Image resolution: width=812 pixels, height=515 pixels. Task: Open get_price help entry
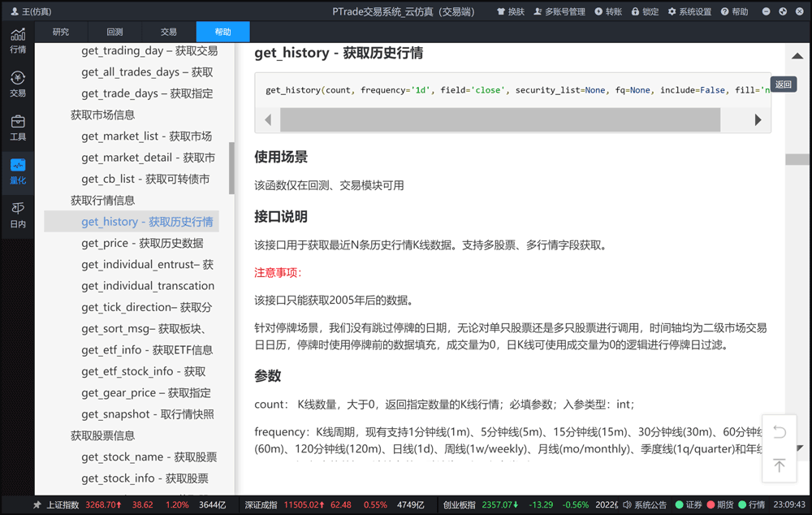pos(142,243)
